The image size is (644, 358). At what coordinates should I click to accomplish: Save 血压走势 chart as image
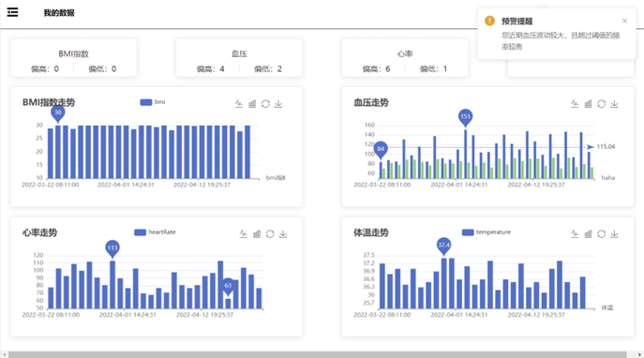(614, 104)
